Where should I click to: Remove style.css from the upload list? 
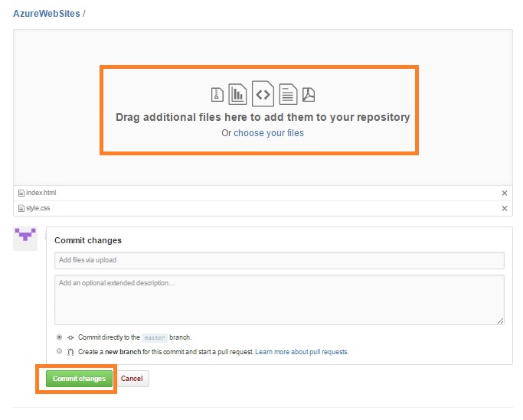(504, 208)
